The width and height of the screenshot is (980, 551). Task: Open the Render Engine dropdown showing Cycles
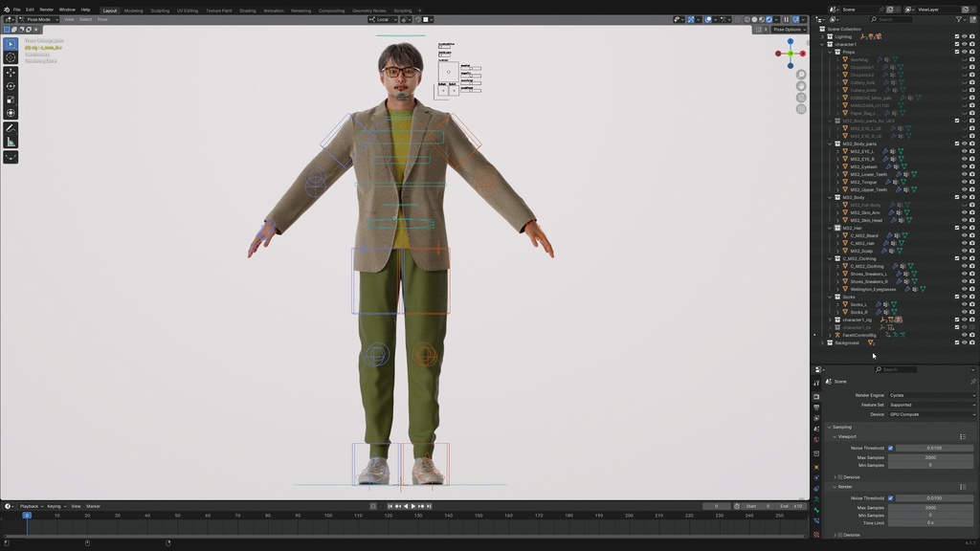932,395
